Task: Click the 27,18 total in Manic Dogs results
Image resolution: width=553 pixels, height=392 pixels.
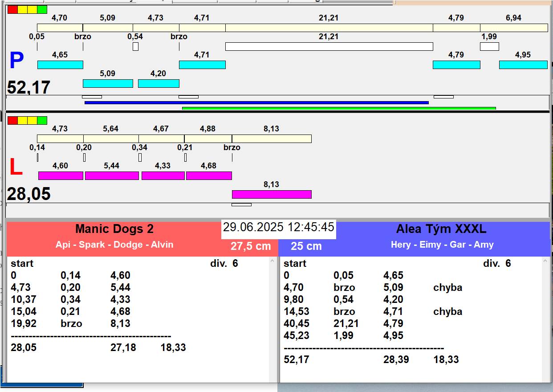Action: tap(123, 347)
